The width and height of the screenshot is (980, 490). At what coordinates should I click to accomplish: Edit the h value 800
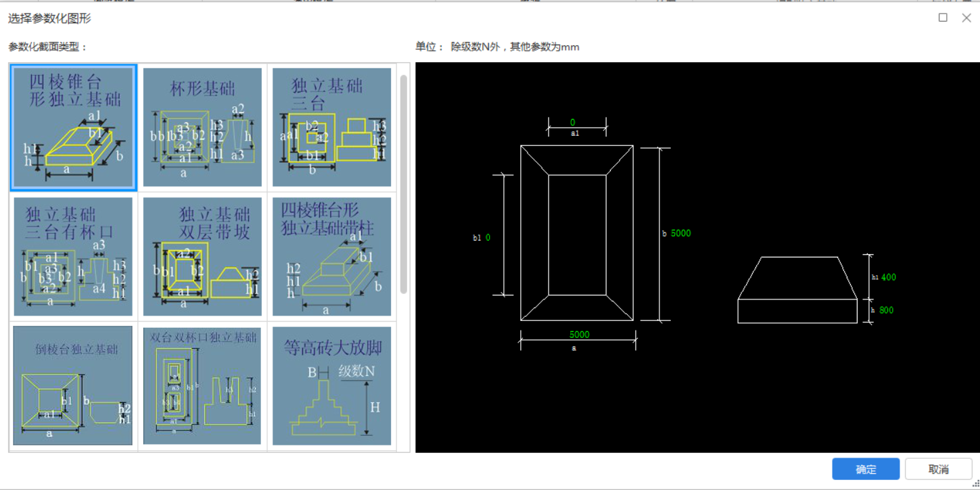(886, 310)
